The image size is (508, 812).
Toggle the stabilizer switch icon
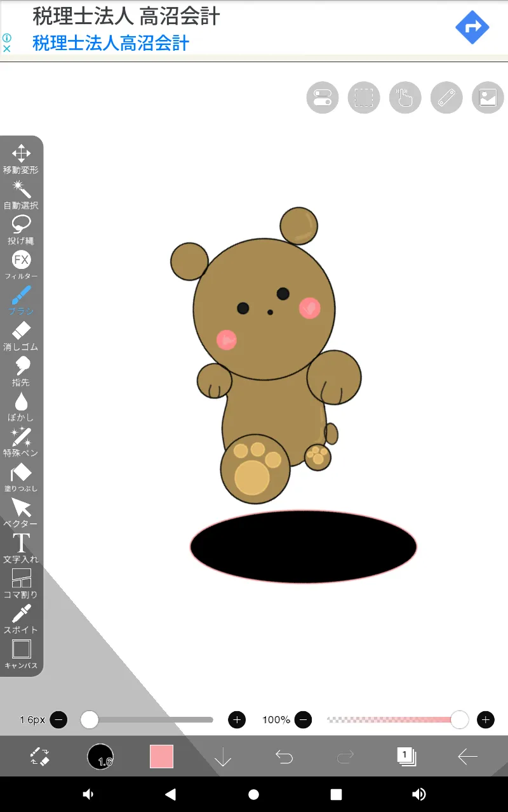pos(323,98)
